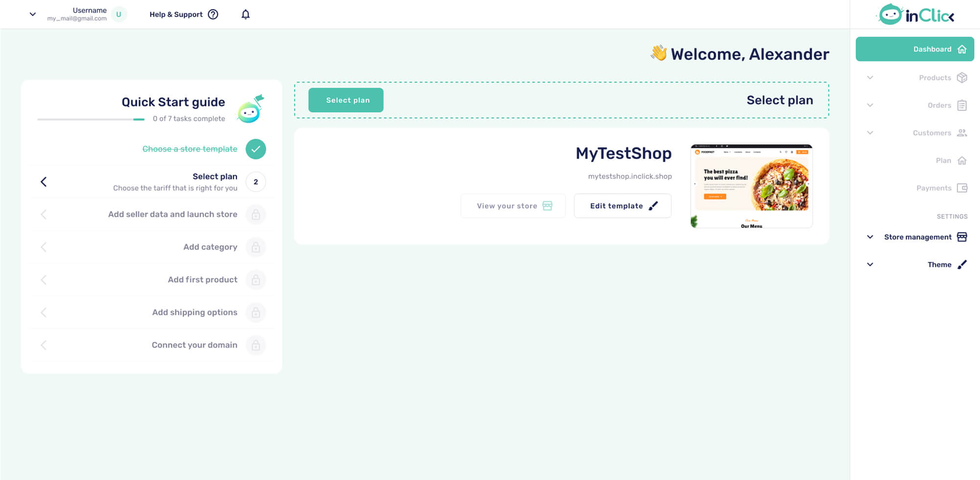The image size is (980, 480).
Task: Click the user avatar U circle
Action: 119,14
